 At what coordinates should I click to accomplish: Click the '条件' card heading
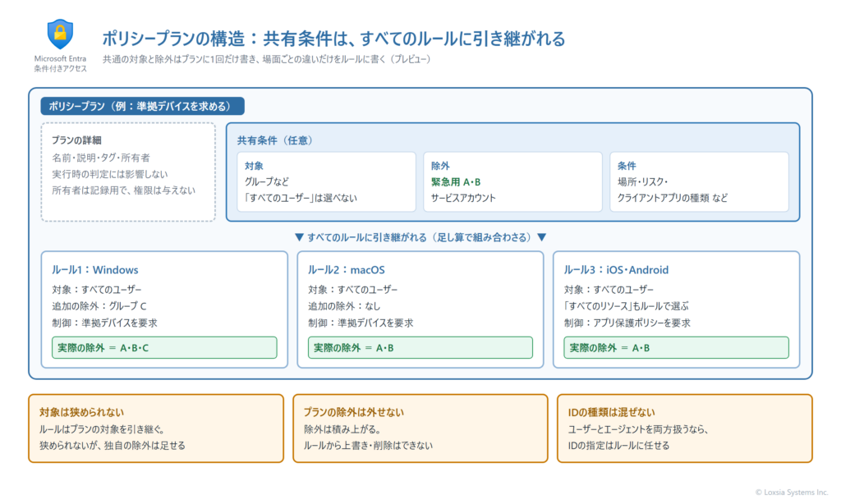coord(627,166)
